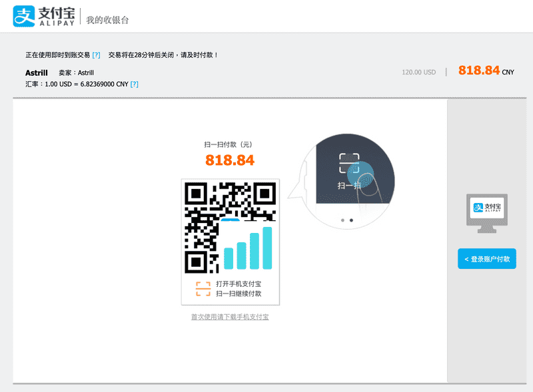
Task: Click the 120.00 USD amount
Action: [x=419, y=72]
